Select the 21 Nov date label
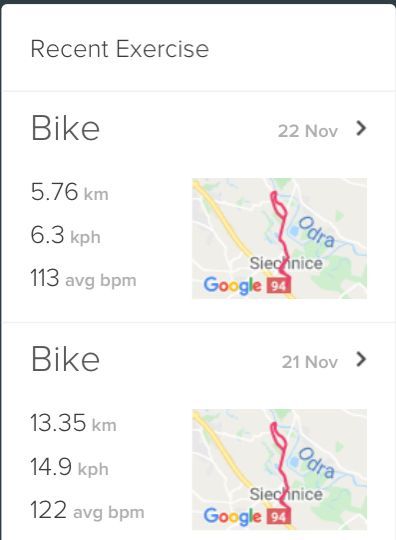396x540 pixels. tap(309, 362)
